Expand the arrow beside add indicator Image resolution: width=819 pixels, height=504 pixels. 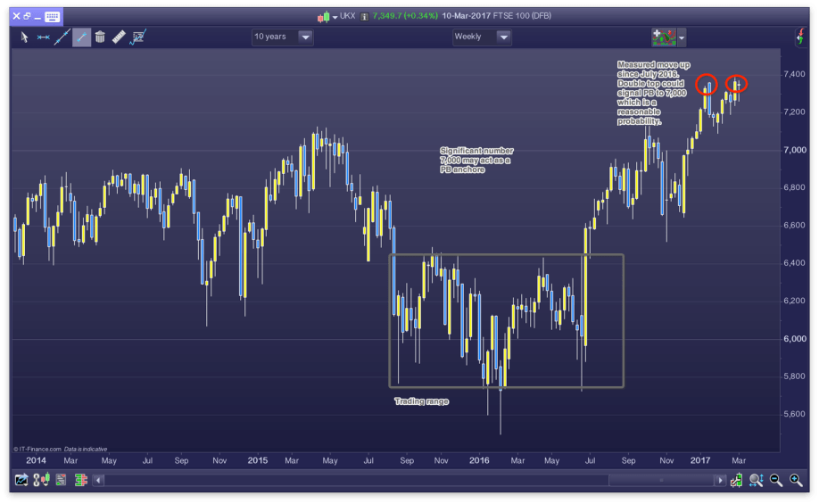click(682, 37)
